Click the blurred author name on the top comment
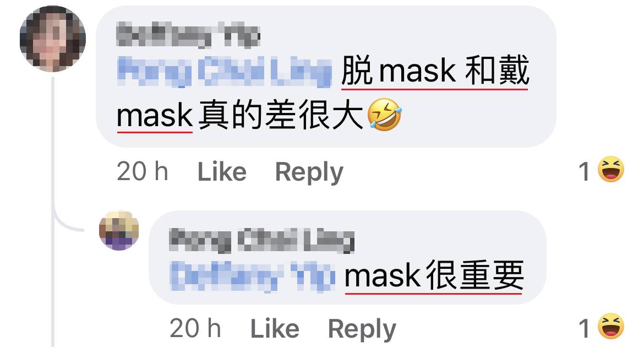This screenshot has height=347, width=644. tap(188, 35)
